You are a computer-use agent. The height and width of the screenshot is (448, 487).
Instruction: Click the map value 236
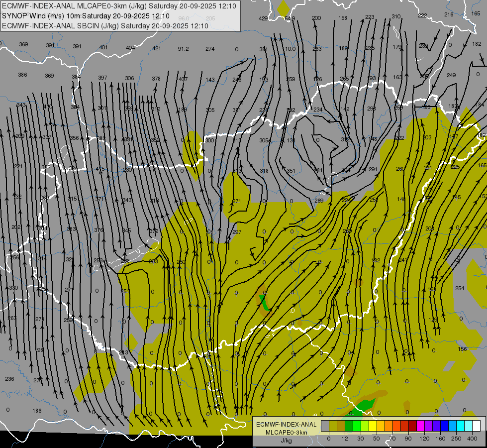pyautogui.click(x=9, y=379)
